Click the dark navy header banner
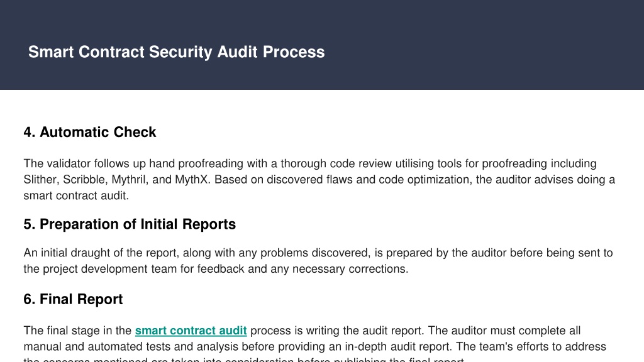644x362 pixels. (x=322, y=45)
